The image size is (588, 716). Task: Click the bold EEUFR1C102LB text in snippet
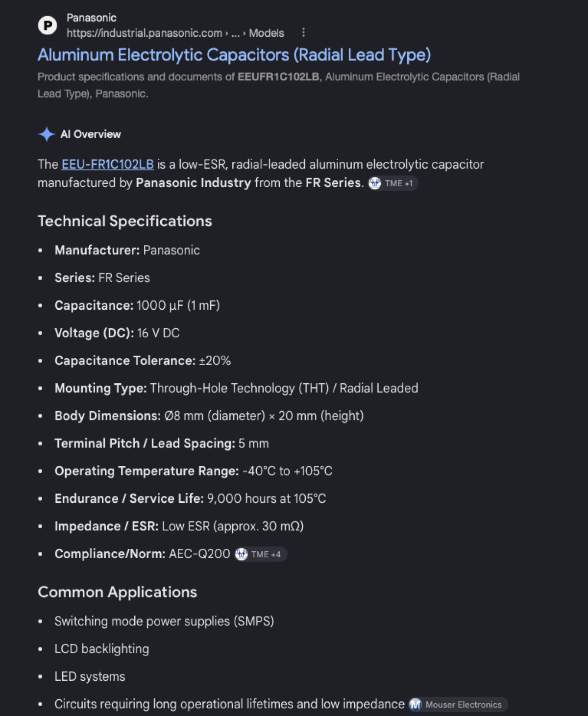coord(278,77)
